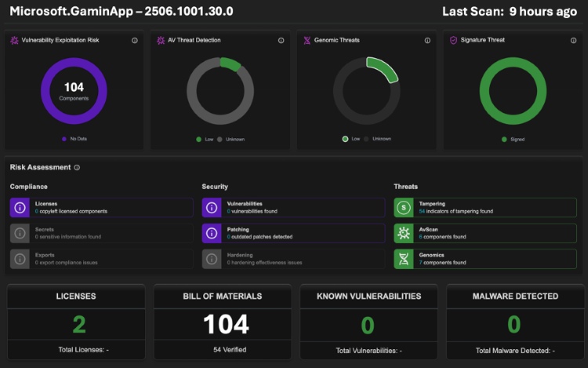Click the KNOWN VULNERABILITIES card header
Viewport: 588px width, 368px height.
tap(369, 297)
